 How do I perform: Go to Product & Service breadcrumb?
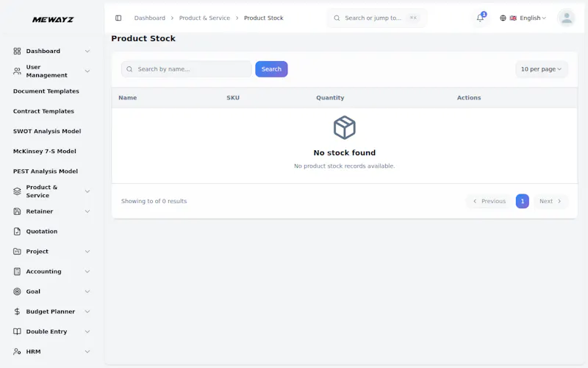pyautogui.click(x=204, y=18)
